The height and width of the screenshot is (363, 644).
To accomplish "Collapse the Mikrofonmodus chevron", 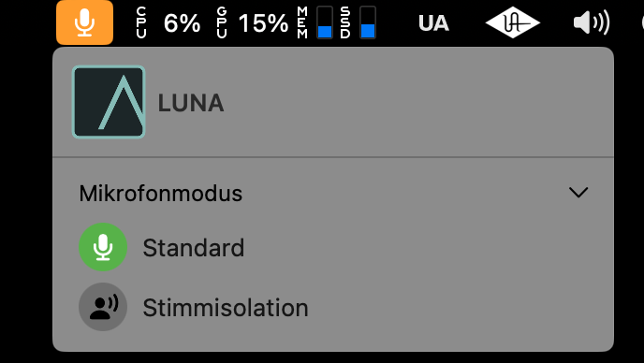I will coord(578,192).
